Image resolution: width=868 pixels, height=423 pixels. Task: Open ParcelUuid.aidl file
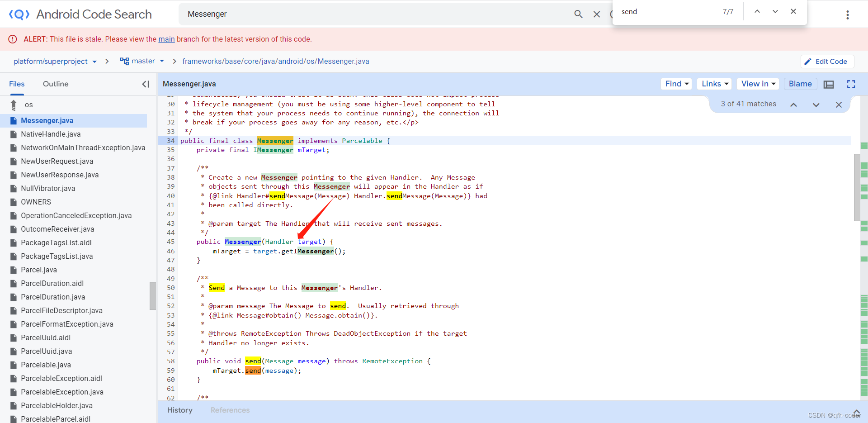click(46, 338)
